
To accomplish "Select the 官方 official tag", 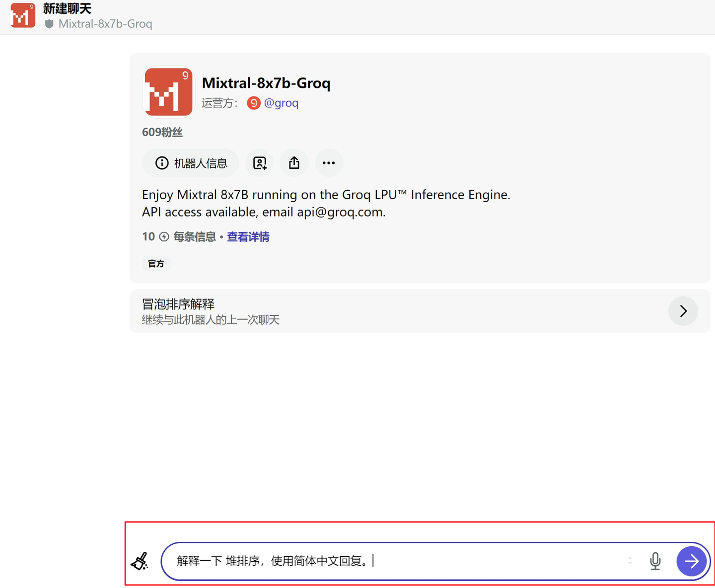I will (x=156, y=264).
